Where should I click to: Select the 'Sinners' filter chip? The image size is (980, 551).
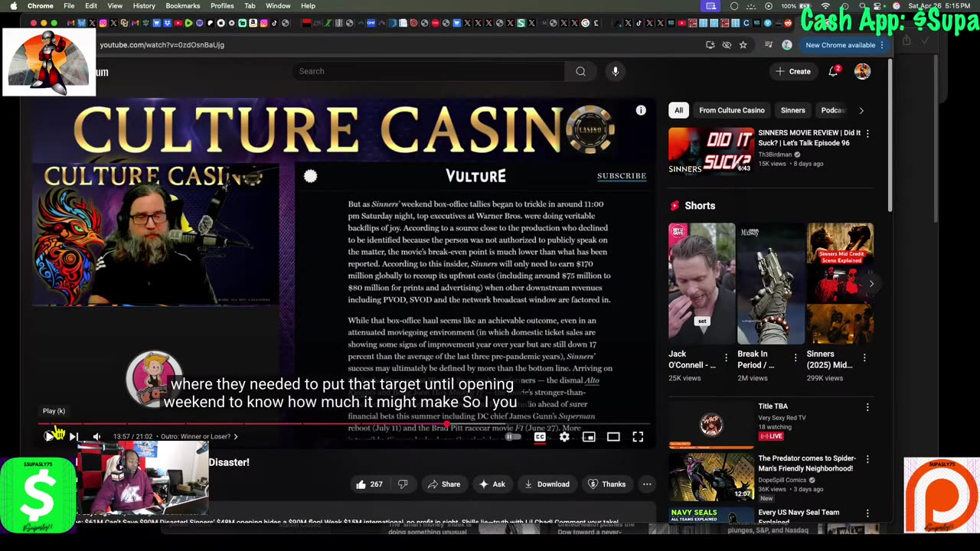(x=792, y=110)
